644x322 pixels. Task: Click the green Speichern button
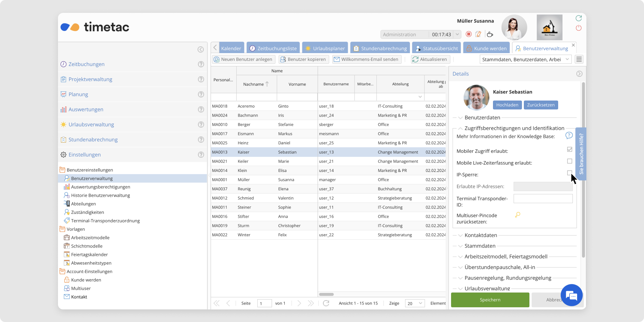[490, 300]
